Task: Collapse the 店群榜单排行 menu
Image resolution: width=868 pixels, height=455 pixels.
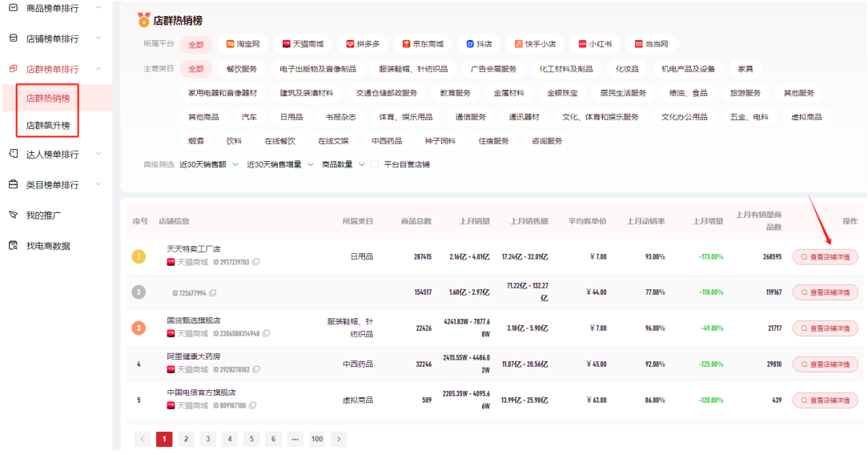Action: point(98,69)
